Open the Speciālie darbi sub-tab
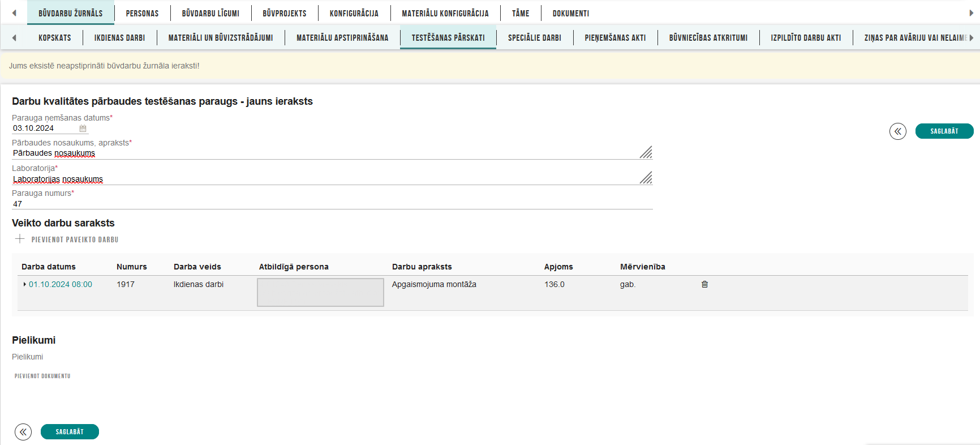The image size is (980, 445). [535, 38]
